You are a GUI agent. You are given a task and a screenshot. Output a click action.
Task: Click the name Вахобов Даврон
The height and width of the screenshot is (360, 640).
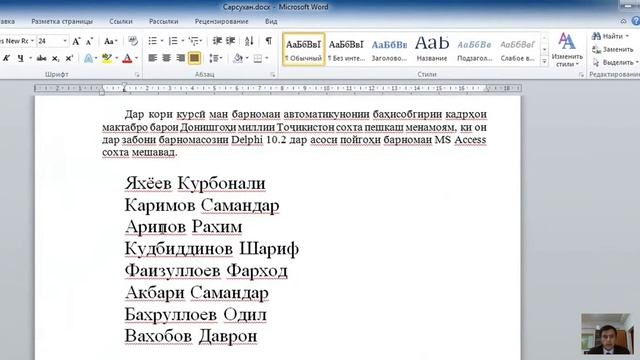coord(191,336)
